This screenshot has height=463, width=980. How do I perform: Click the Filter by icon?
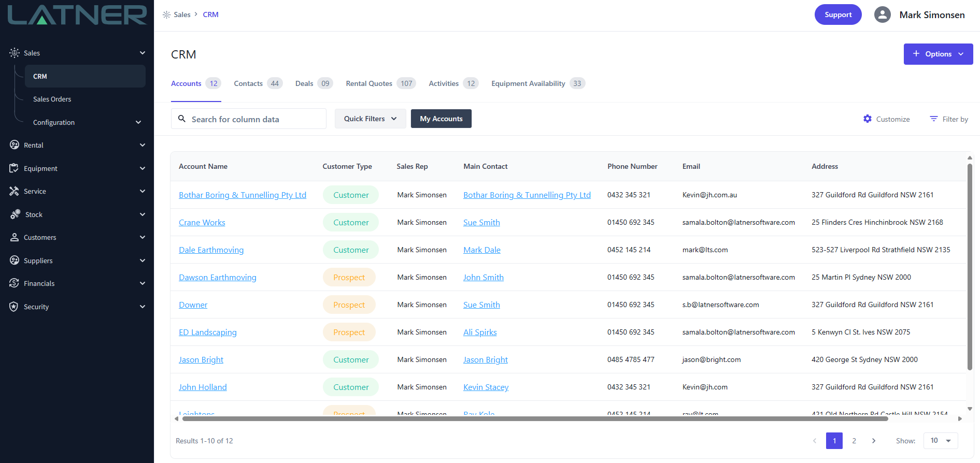933,119
